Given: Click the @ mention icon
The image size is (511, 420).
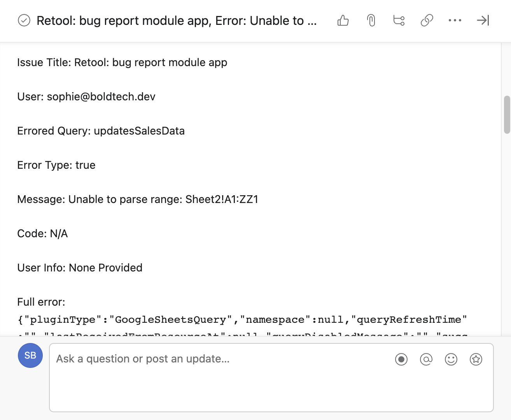Looking at the screenshot, I should [x=426, y=359].
